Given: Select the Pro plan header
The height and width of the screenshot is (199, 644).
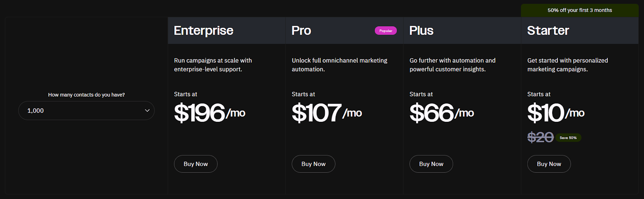Looking at the screenshot, I should [x=301, y=31].
